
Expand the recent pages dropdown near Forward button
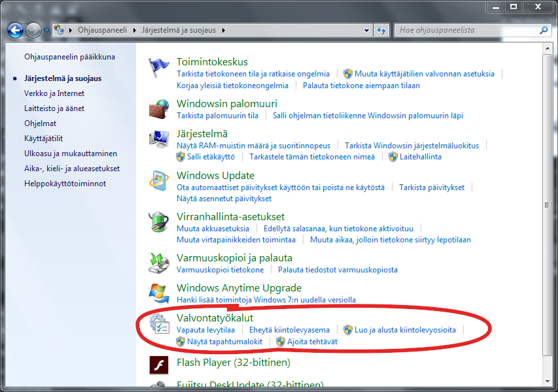[48, 30]
